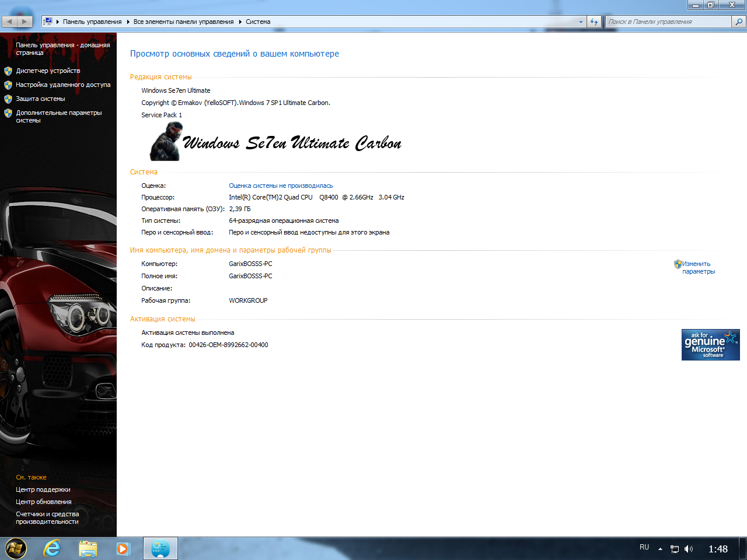This screenshot has width=747, height=560.
Task: Click the Copyright © Ermakov (YelloSOFT) line
Action: pyautogui.click(x=236, y=103)
